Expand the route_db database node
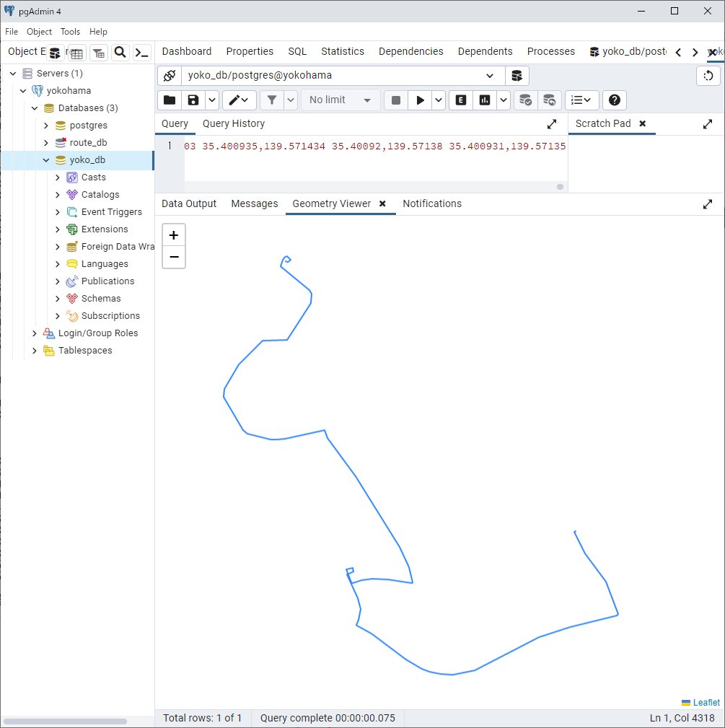This screenshot has height=728, width=725. (46, 143)
